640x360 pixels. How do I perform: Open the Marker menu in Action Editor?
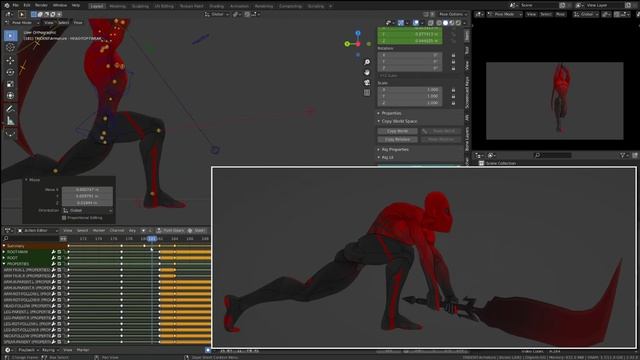99,231
